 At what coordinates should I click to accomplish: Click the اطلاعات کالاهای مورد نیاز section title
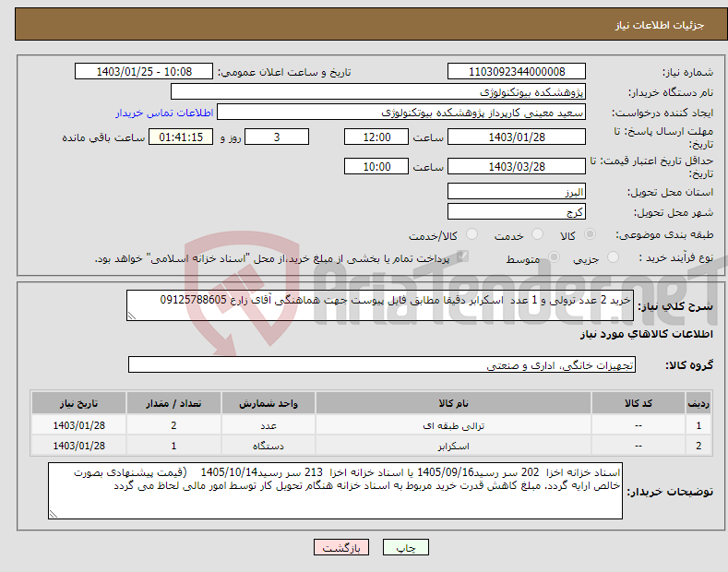pyautogui.click(x=646, y=334)
